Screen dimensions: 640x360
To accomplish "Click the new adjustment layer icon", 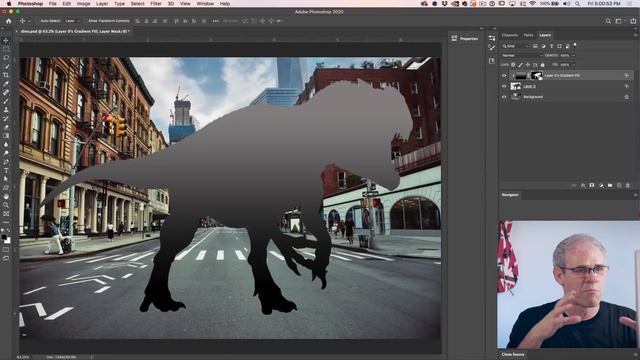I will 601,185.
